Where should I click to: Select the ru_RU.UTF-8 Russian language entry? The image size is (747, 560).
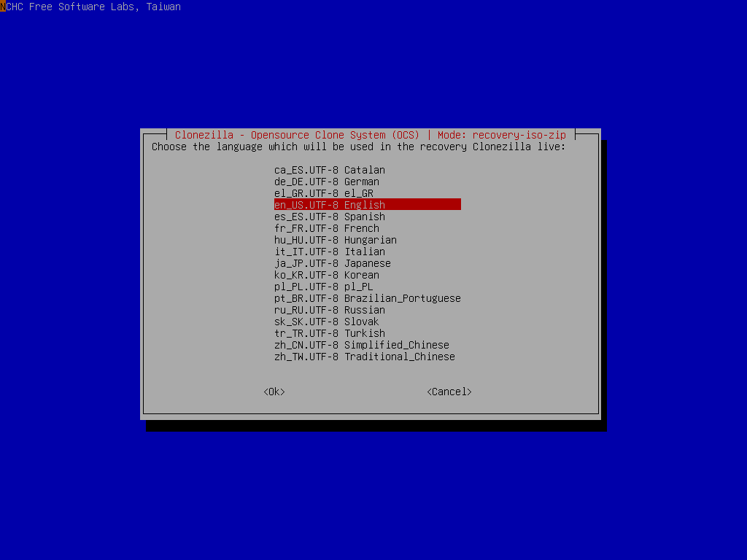coord(326,310)
